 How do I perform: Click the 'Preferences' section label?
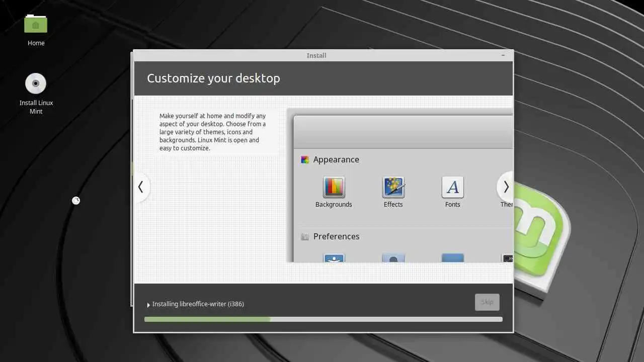pos(336,236)
